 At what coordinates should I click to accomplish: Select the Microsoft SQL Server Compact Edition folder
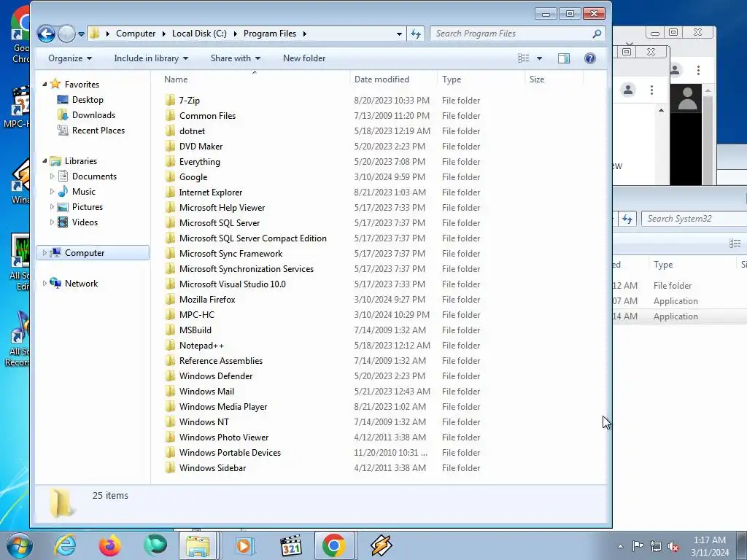tap(253, 238)
